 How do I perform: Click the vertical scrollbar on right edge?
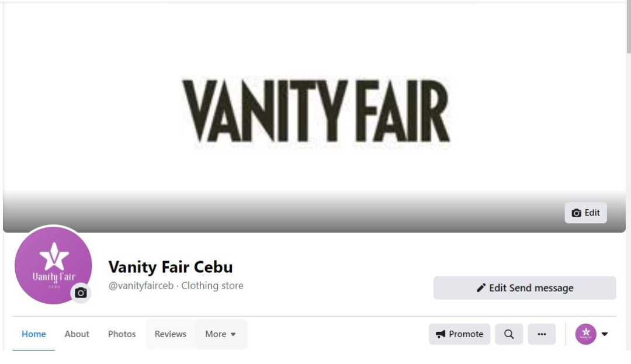[629, 28]
